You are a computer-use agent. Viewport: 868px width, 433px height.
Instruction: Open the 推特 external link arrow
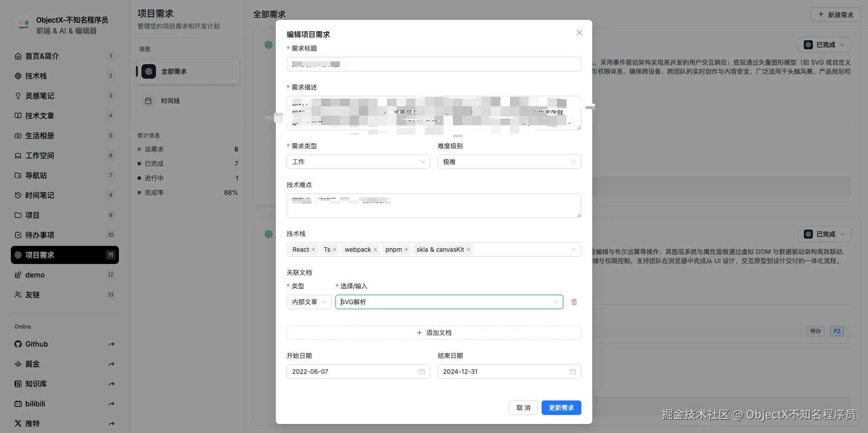pos(112,424)
